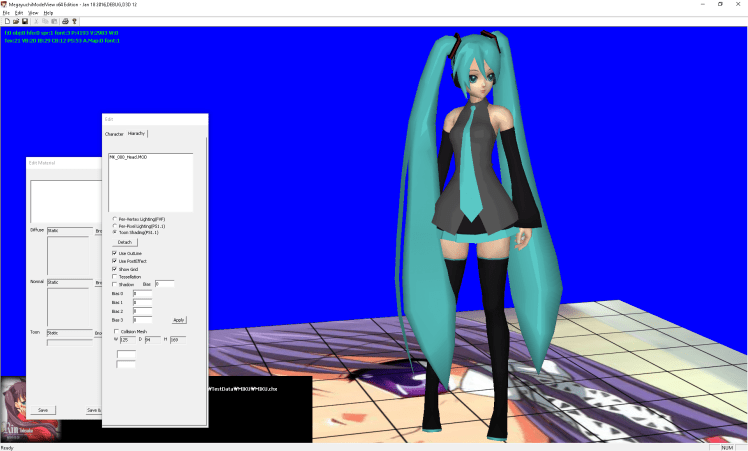The image size is (748, 451).
Task: Click the Bias 2 input field
Action: coord(143,311)
